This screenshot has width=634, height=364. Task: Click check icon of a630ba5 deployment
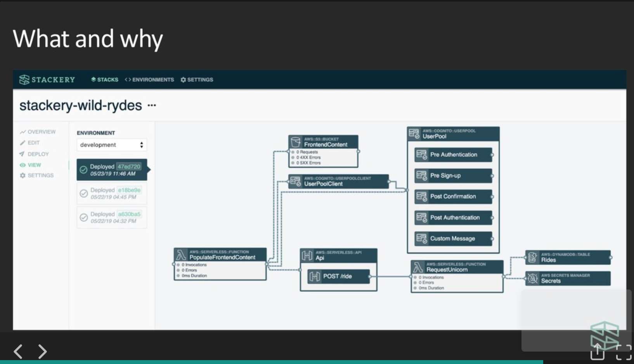click(83, 217)
